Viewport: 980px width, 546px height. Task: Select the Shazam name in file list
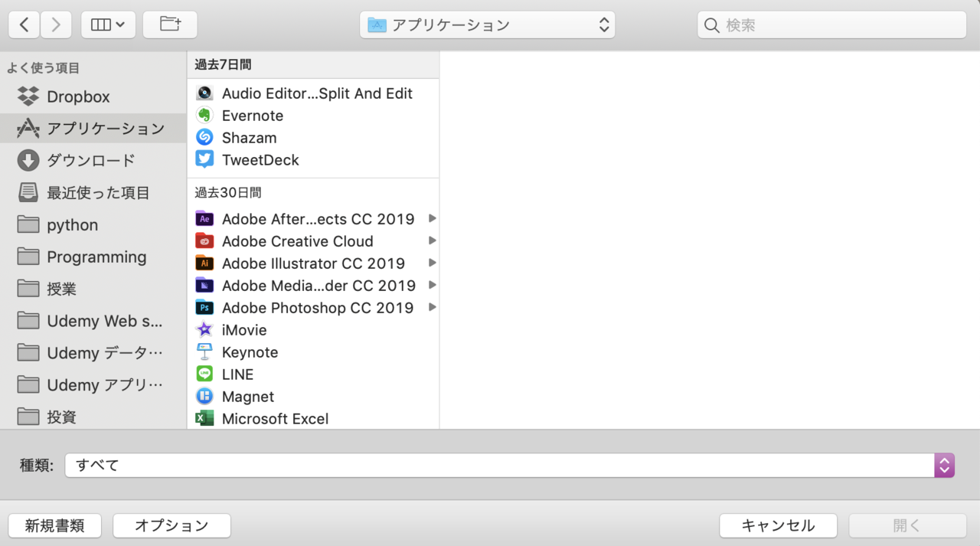tap(249, 138)
